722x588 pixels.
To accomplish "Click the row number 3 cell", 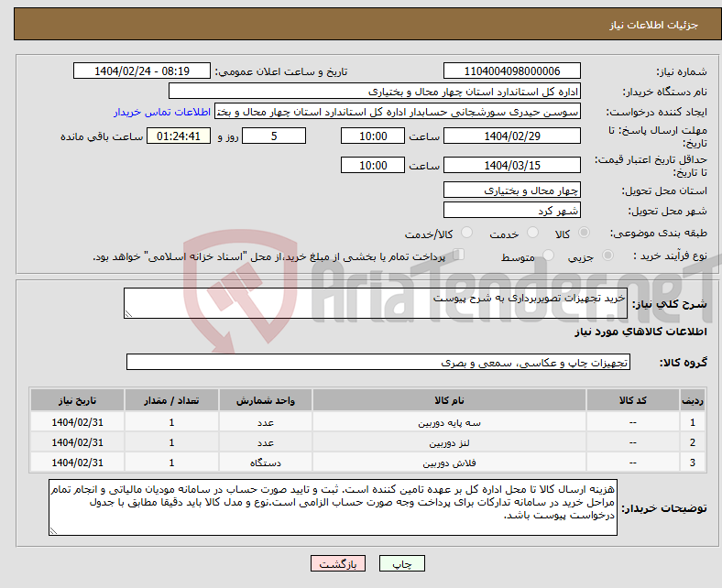I will (692, 463).
